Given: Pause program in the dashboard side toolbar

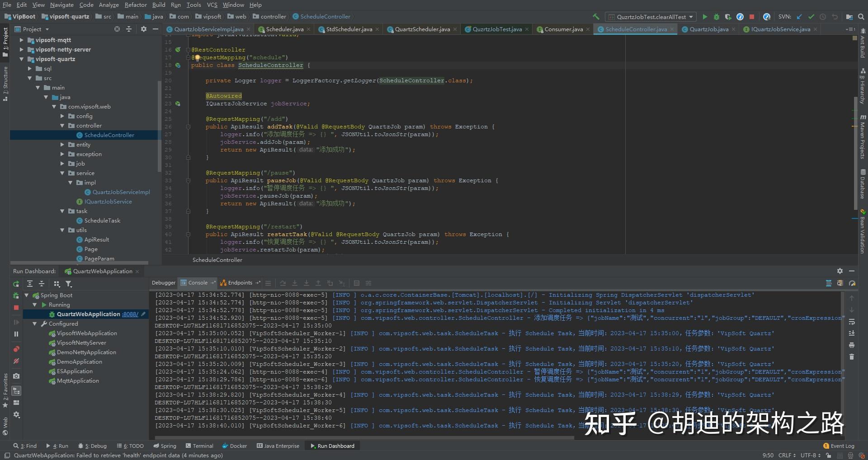Looking at the screenshot, I should tap(16, 334).
